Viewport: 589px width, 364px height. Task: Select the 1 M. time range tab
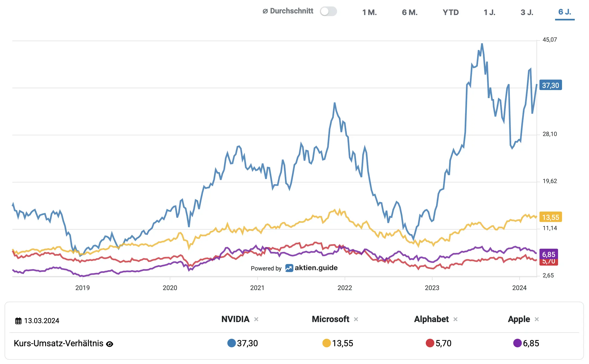369,12
